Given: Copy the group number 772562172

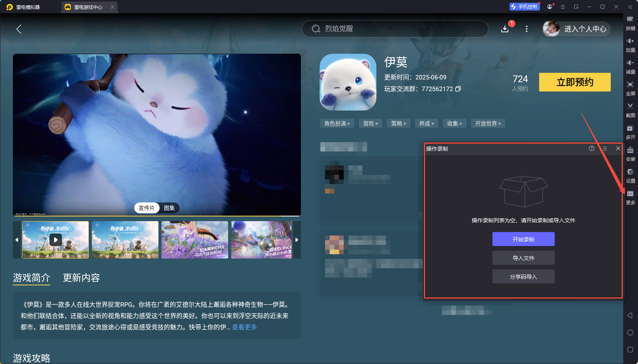Looking at the screenshot, I should pyautogui.click(x=458, y=89).
